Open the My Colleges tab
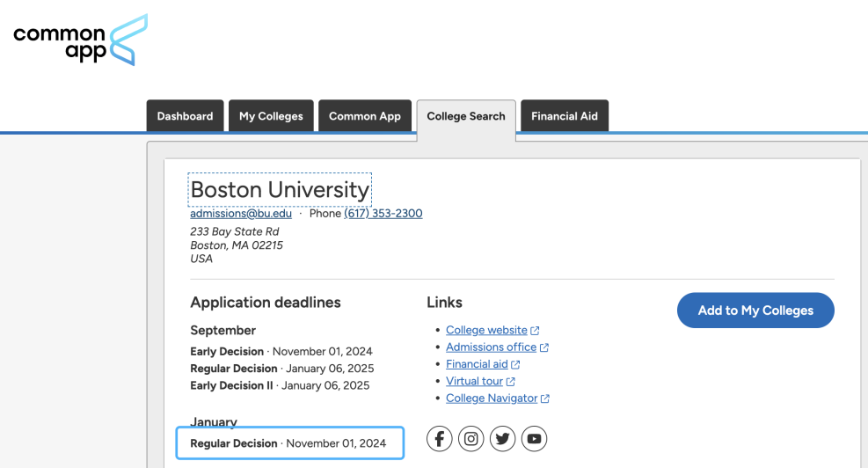Image resolution: width=868 pixels, height=468 pixels. pyautogui.click(x=271, y=116)
